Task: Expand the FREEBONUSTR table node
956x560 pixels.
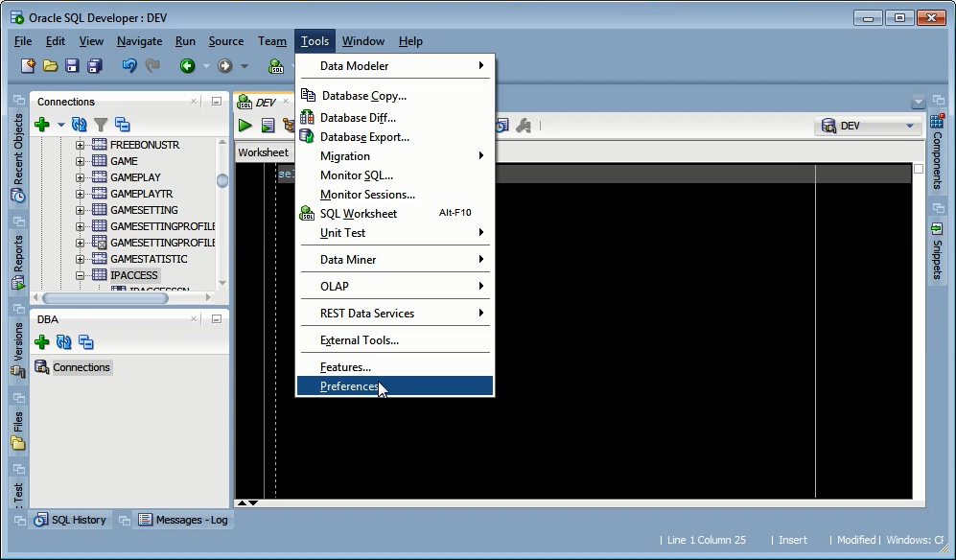Action: 80,145
